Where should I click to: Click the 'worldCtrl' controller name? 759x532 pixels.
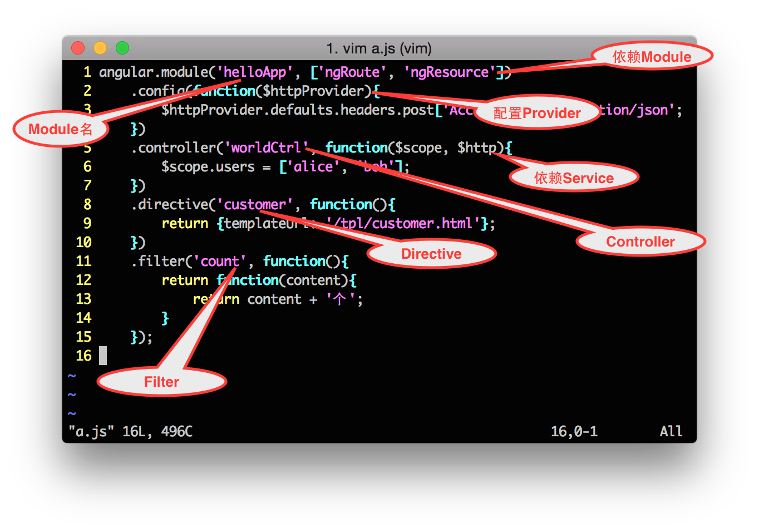tap(265, 148)
